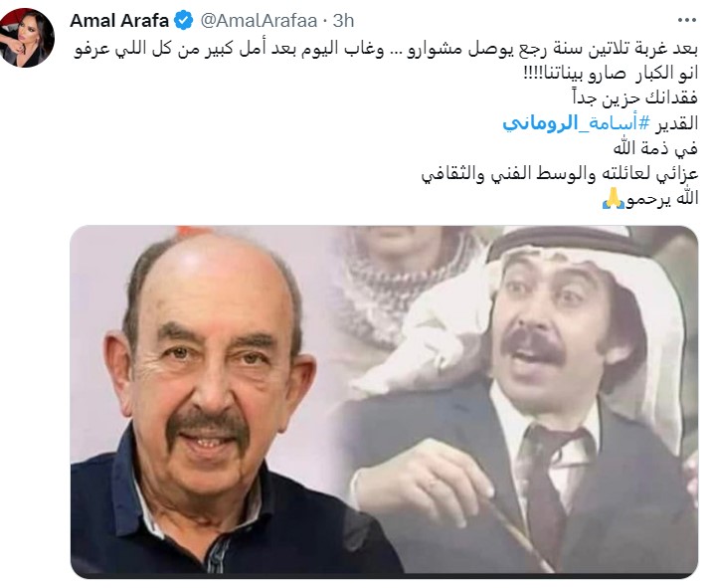Click the line انو الكبار صارو بيناتنا
The image size is (712, 588).
pos(611,74)
